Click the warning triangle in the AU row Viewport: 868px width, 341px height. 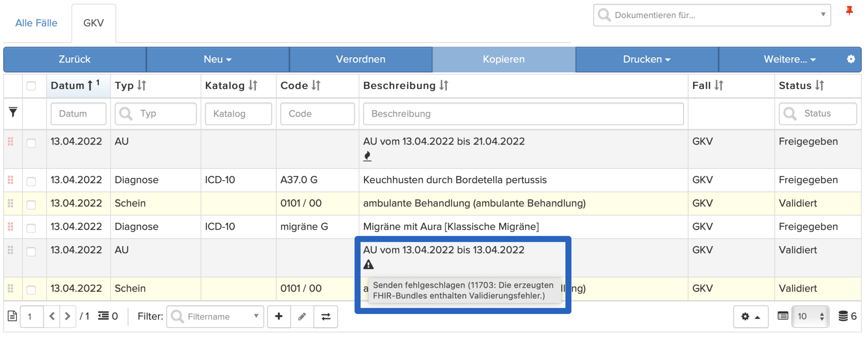point(368,264)
